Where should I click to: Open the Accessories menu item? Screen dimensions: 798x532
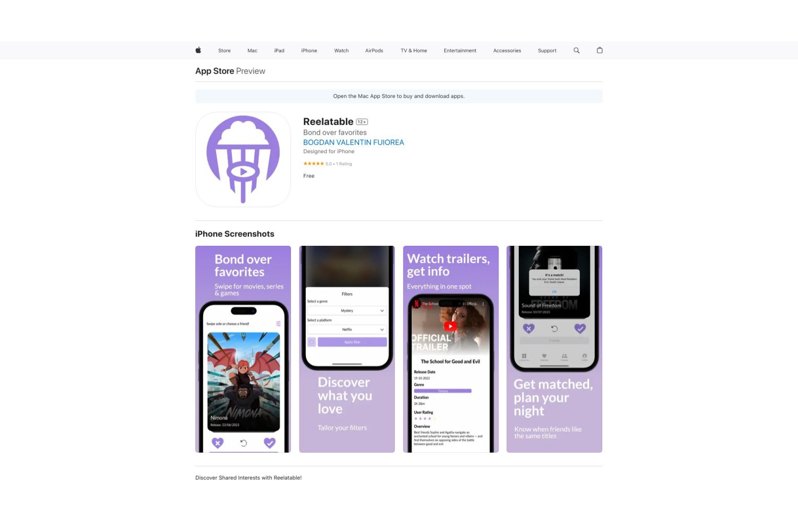tap(507, 51)
